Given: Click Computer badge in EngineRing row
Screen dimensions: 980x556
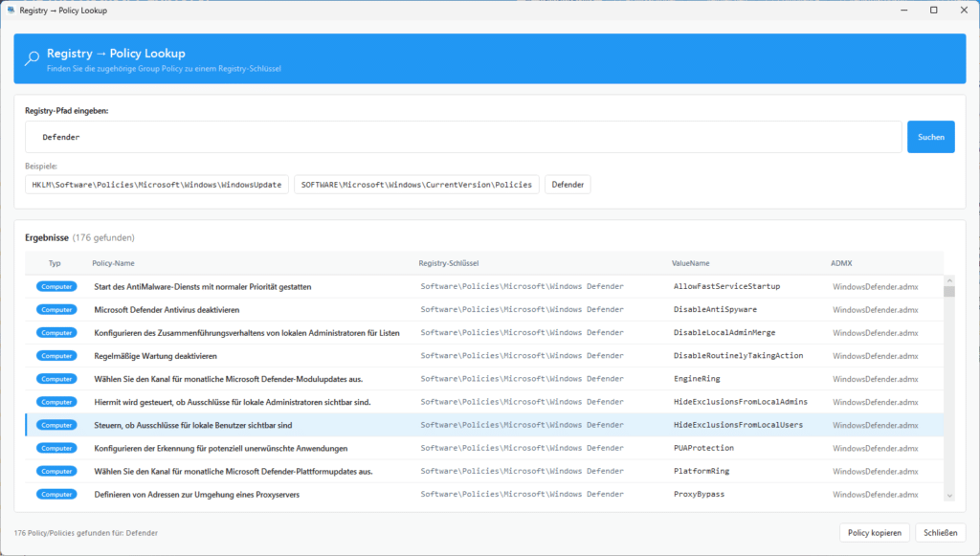Looking at the screenshot, I should (x=56, y=379).
